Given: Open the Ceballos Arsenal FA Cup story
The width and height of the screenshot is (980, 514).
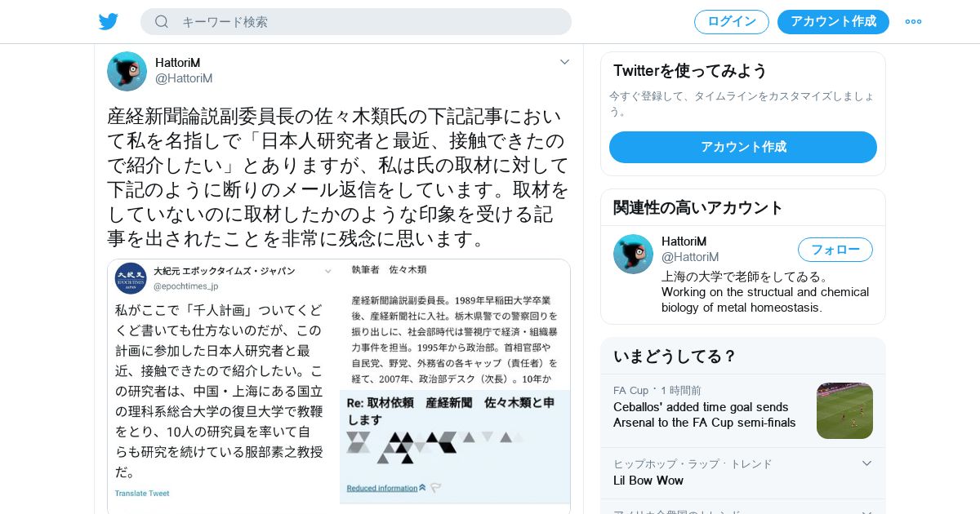Looking at the screenshot, I should coord(705,414).
